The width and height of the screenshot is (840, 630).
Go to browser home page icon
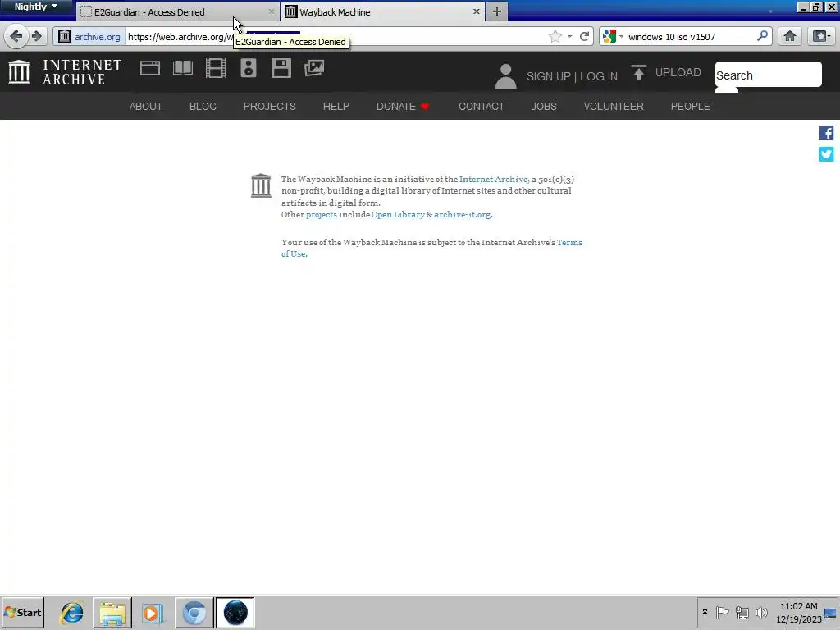pyautogui.click(x=790, y=36)
